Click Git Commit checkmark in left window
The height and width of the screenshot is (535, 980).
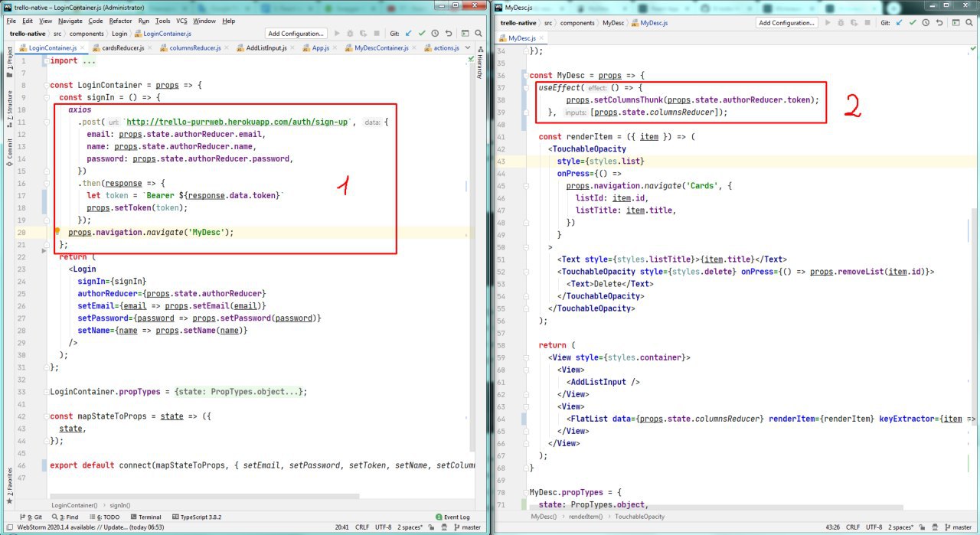421,34
